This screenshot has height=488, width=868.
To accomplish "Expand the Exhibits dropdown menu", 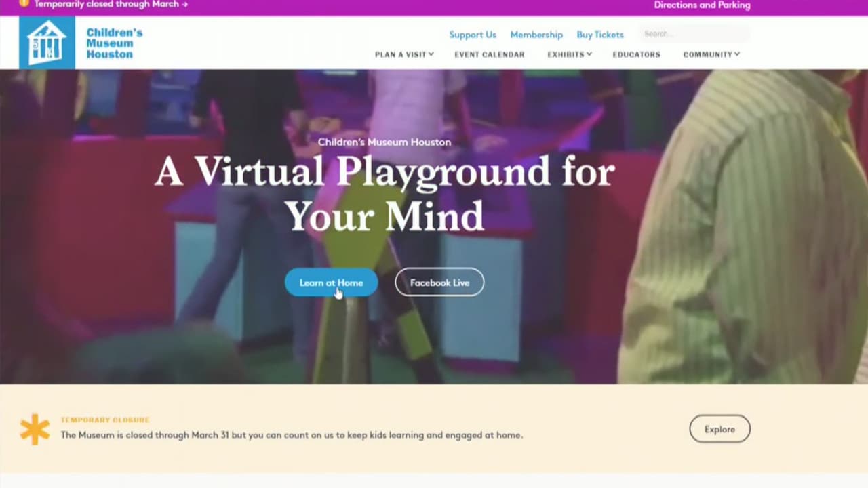I will (x=570, y=54).
